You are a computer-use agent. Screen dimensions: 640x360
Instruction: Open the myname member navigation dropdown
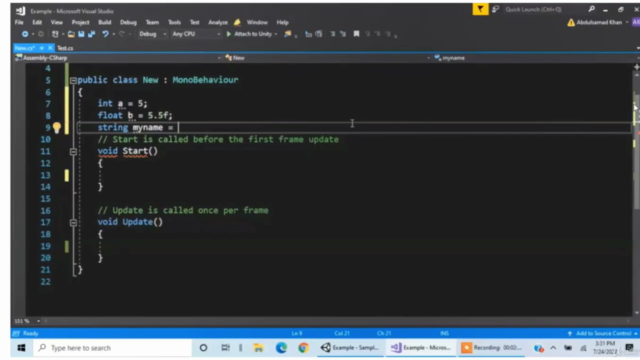536,58
